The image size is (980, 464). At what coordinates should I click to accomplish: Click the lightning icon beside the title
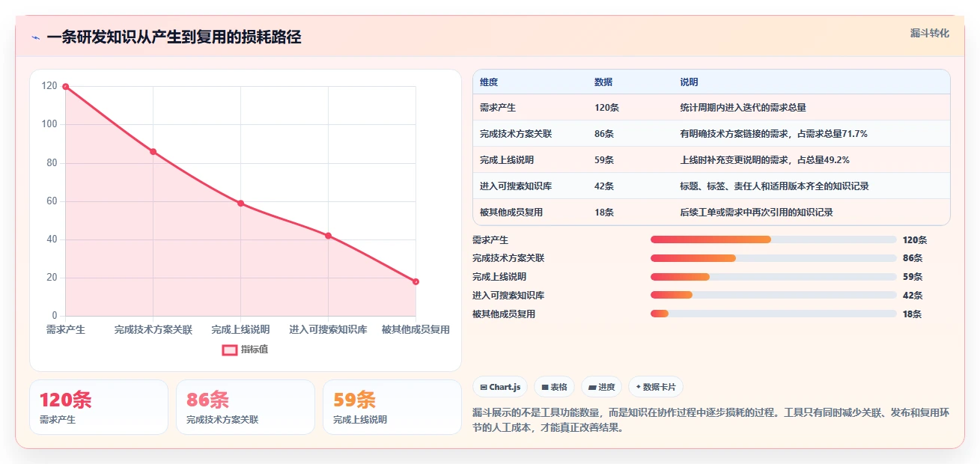pos(35,37)
